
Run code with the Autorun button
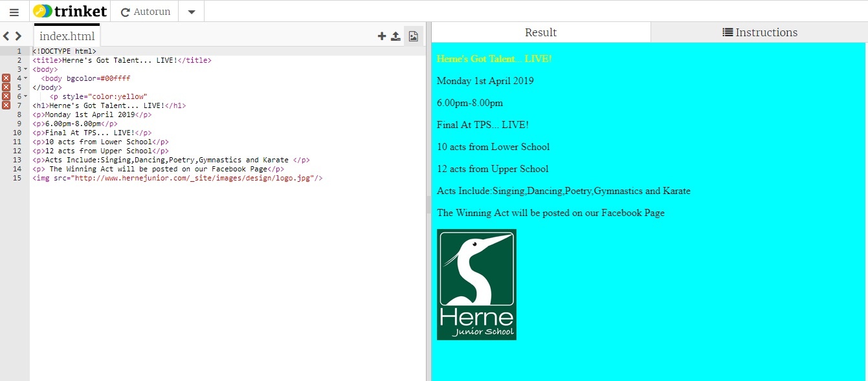click(x=145, y=12)
